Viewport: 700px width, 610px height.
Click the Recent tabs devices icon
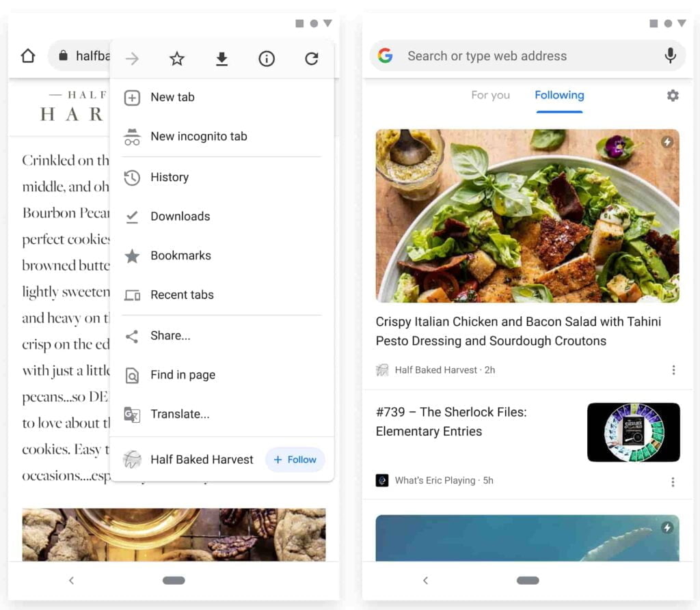(132, 295)
